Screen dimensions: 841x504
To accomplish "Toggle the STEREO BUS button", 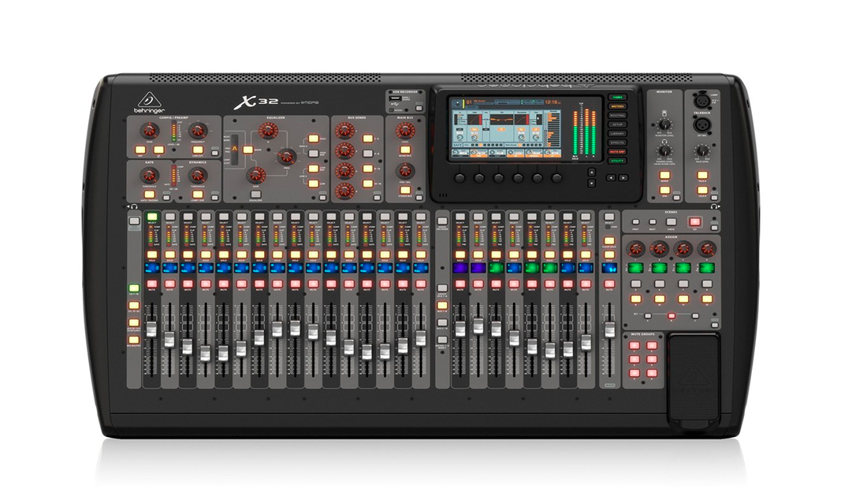I will (405, 190).
